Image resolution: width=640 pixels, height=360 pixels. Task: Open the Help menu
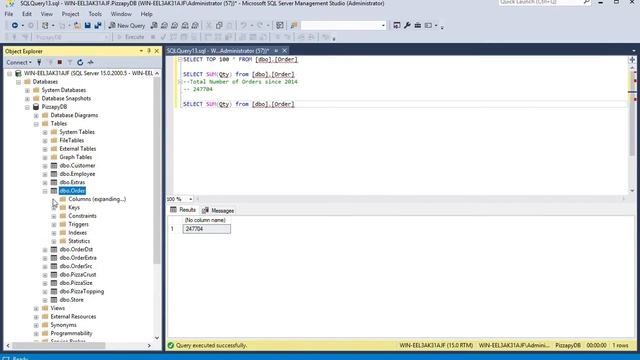pyautogui.click(x=146, y=14)
